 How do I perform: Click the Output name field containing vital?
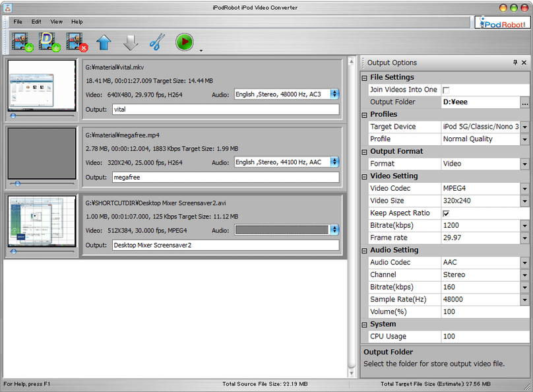point(226,110)
